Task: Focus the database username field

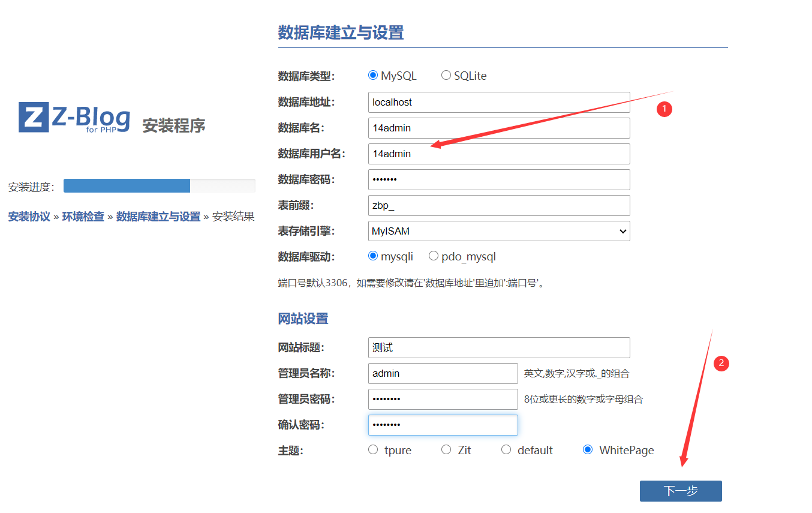Action: click(x=499, y=154)
